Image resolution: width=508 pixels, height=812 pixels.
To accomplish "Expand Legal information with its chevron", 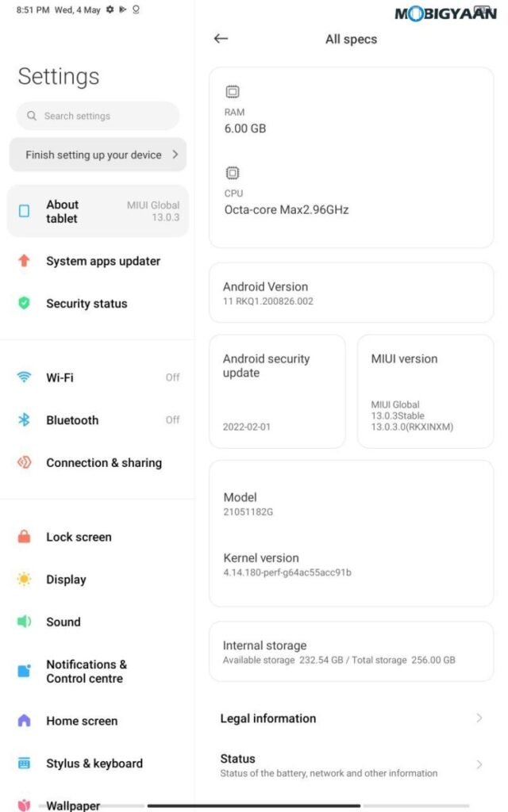I will tap(479, 718).
